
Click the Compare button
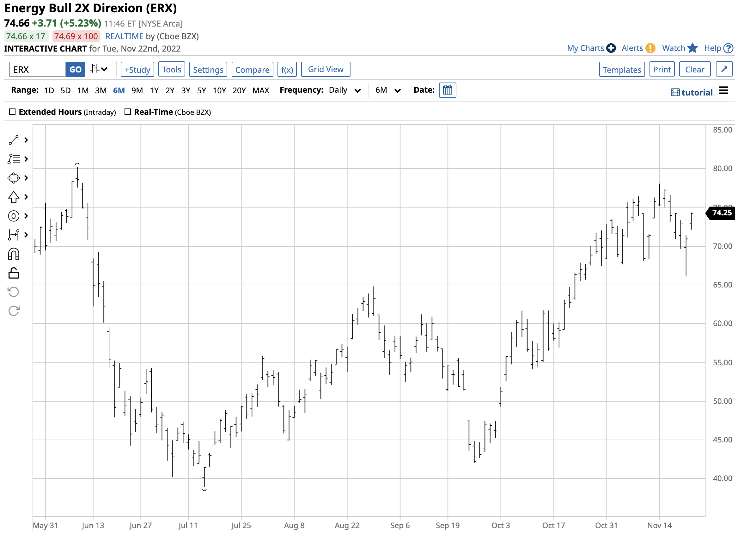[252, 69]
